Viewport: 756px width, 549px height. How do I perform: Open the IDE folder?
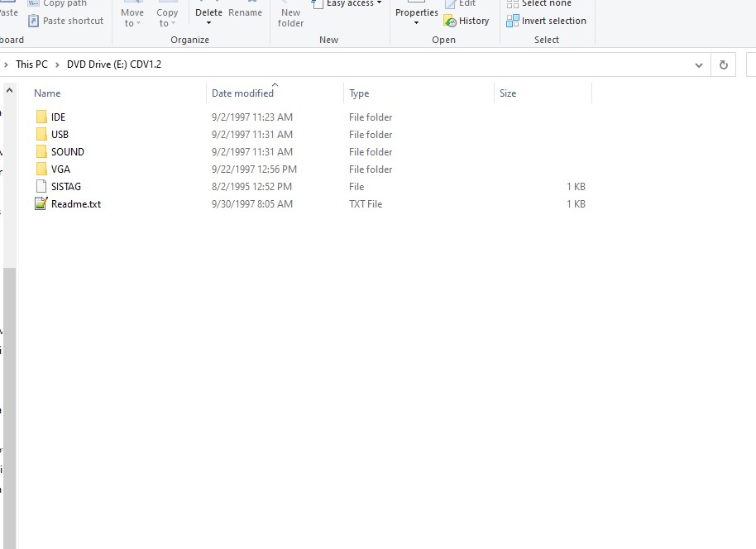point(58,117)
